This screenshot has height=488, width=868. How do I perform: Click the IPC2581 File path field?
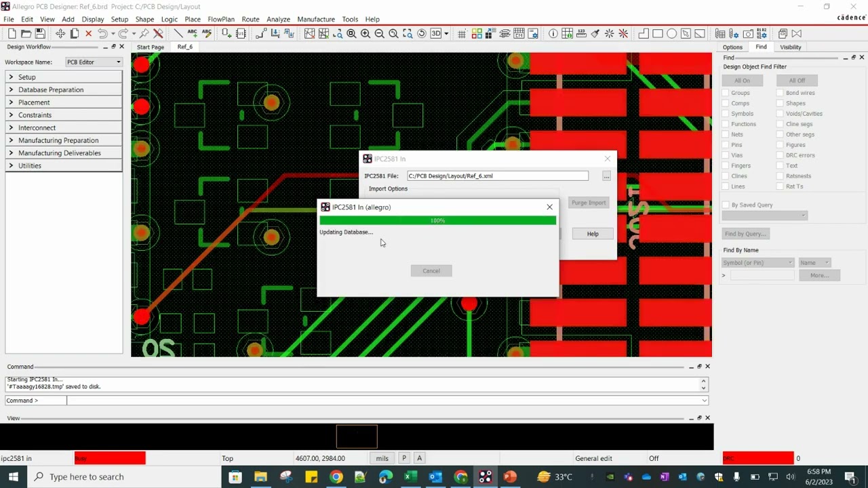(497, 176)
